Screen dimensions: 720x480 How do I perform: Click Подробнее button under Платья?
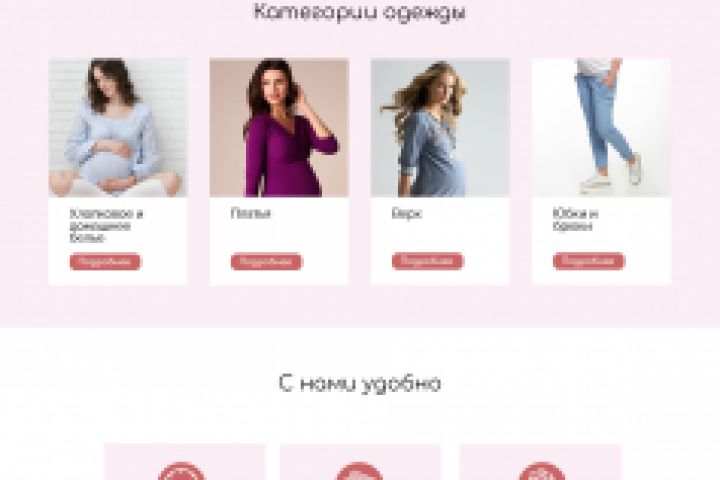266,261
